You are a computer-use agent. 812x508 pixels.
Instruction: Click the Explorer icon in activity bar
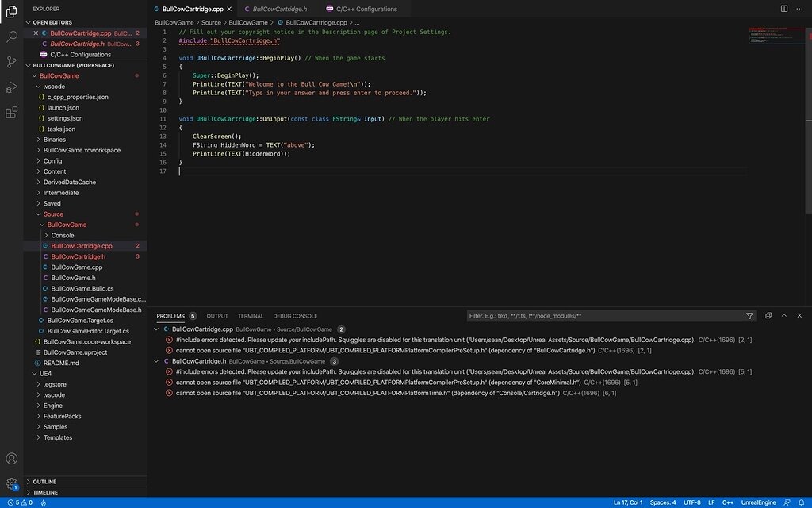point(11,12)
